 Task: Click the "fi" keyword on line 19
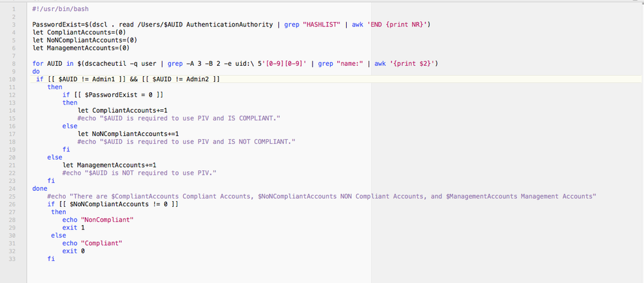click(x=66, y=150)
